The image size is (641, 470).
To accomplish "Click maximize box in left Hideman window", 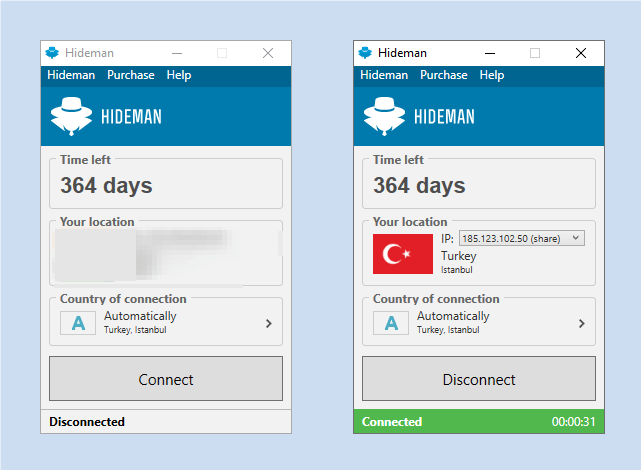I will [222, 53].
